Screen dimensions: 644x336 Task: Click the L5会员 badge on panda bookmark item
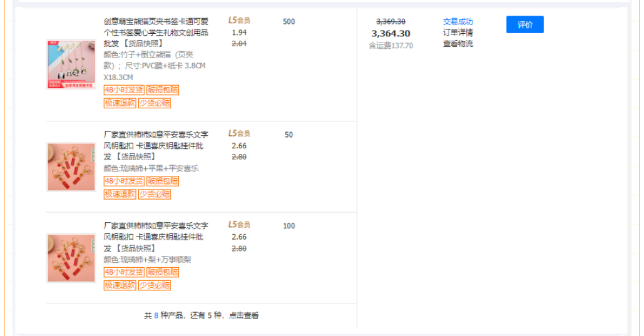click(238, 20)
